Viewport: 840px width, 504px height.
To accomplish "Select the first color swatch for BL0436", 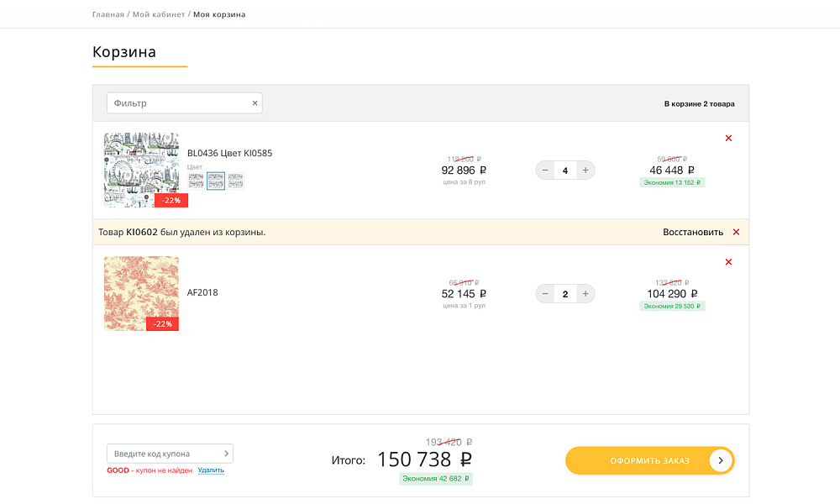I will click(x=196, y=181).
